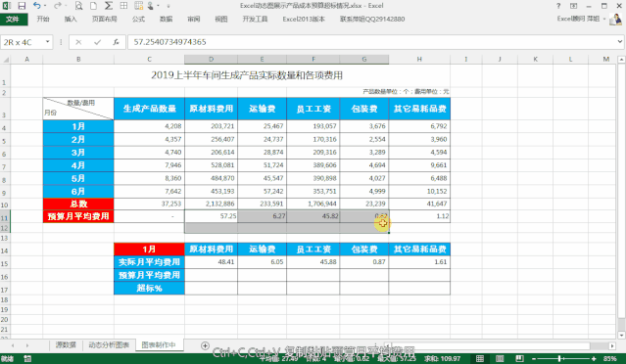The height and width of the screenshot is (364, 626).
Task: Redo the last undone action
Action: [58, 6]
